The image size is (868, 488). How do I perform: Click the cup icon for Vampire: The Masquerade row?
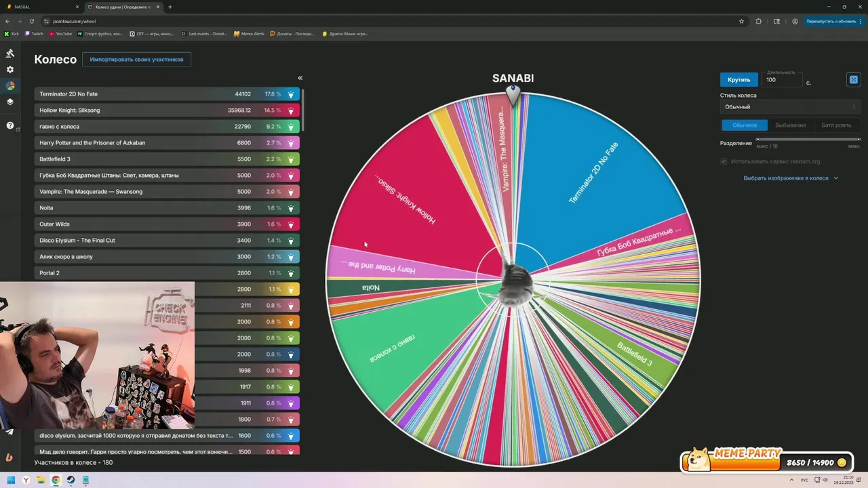[291, 192]
